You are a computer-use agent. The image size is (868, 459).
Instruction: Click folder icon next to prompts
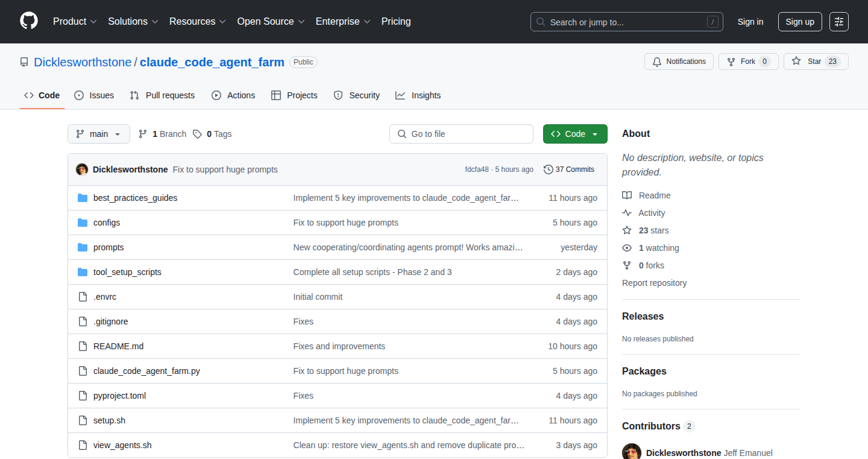coord(83,247)
